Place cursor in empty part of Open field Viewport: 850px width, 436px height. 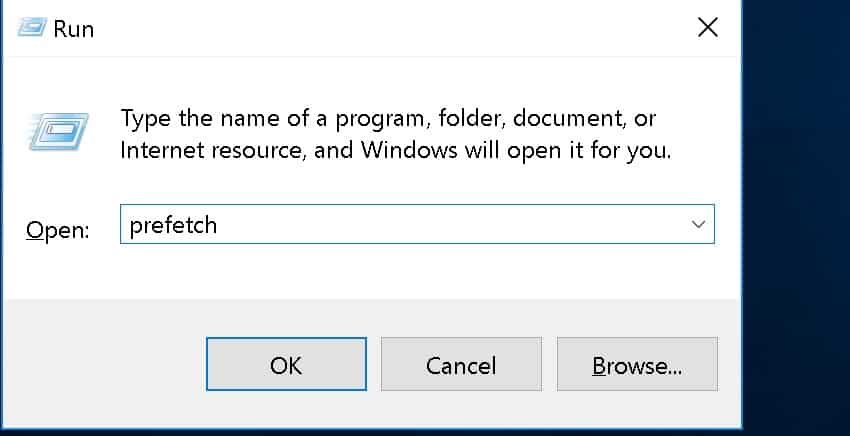tap(450, 224)
